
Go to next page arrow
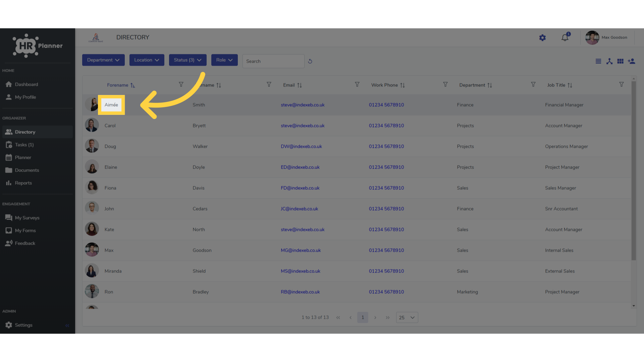[375, 317]
